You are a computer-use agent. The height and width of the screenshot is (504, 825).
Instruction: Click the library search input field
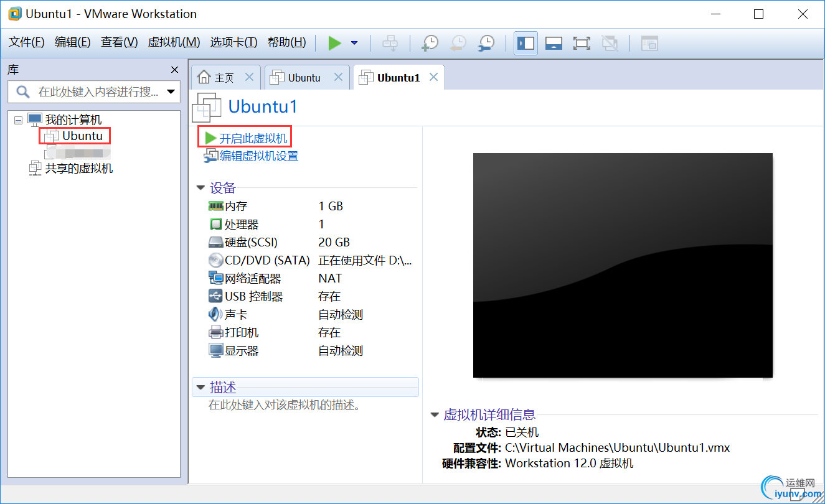point(94,92)
